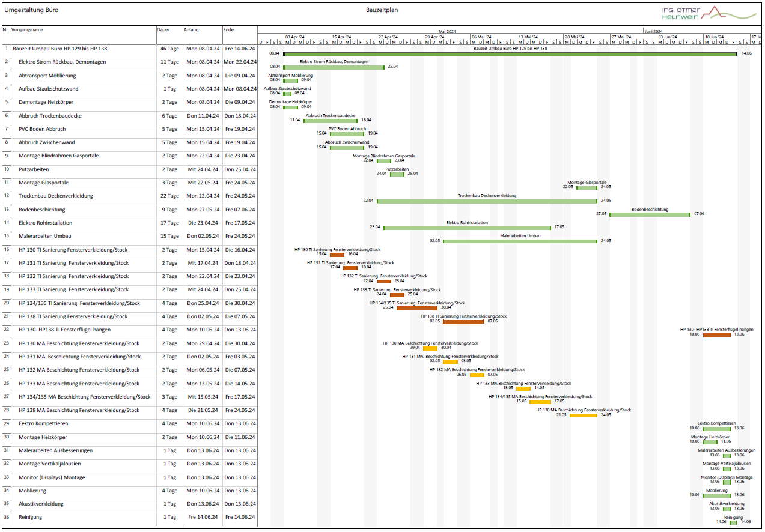Screen dimensions: 765x532
Task: Click the green Gantt bar for Elektro Rohinstallation
Action: (467, 228)
